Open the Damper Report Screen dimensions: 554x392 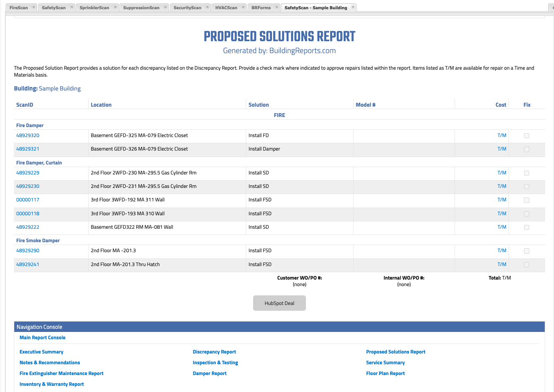pos(210,373)
